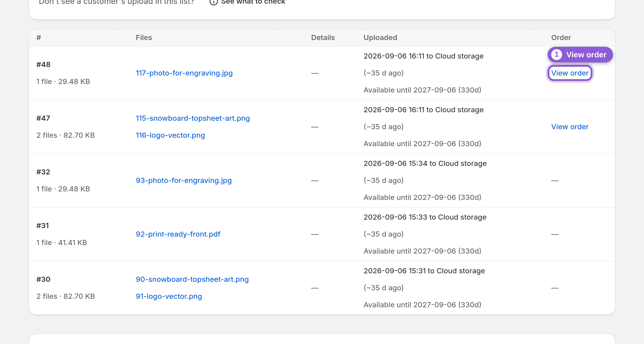Click '1 file · 41.41 KB' text
Screen dimensions: 644x344
62,243
